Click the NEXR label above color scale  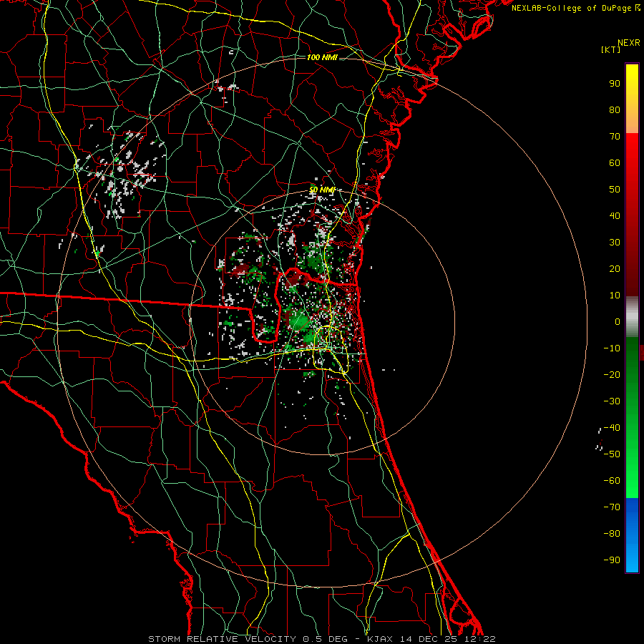(x=629, y=43)
